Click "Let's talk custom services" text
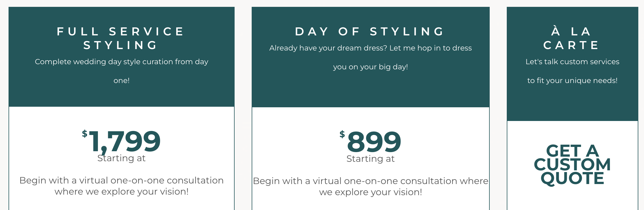This screenshot has width=644, height=210. click(x=572, y=62)
